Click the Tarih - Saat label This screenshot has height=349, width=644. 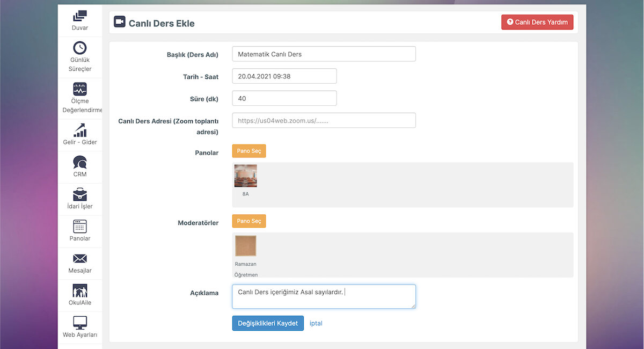[201, 77]
